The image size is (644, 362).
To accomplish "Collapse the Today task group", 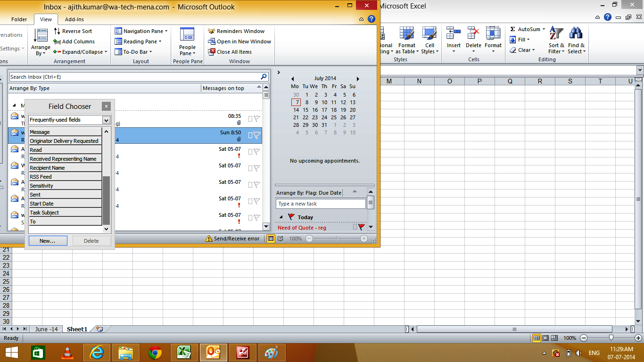I will pos(281,217).
